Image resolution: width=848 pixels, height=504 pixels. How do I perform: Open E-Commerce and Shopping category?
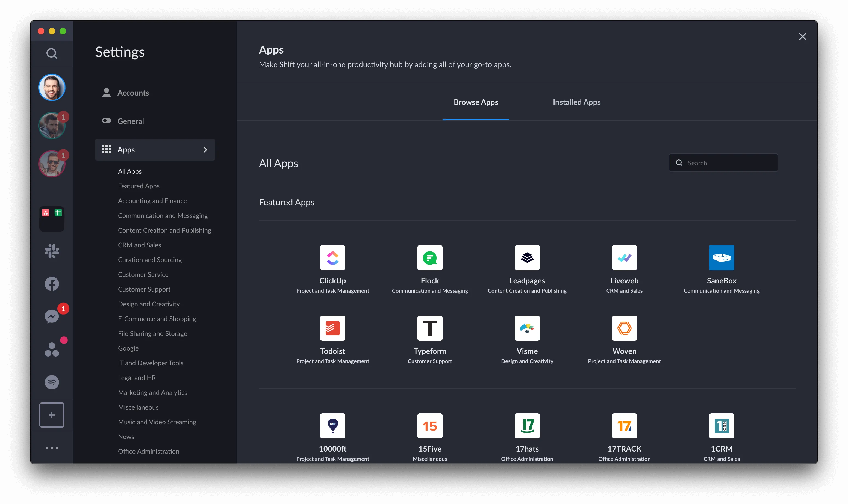(x=157, y=319)
